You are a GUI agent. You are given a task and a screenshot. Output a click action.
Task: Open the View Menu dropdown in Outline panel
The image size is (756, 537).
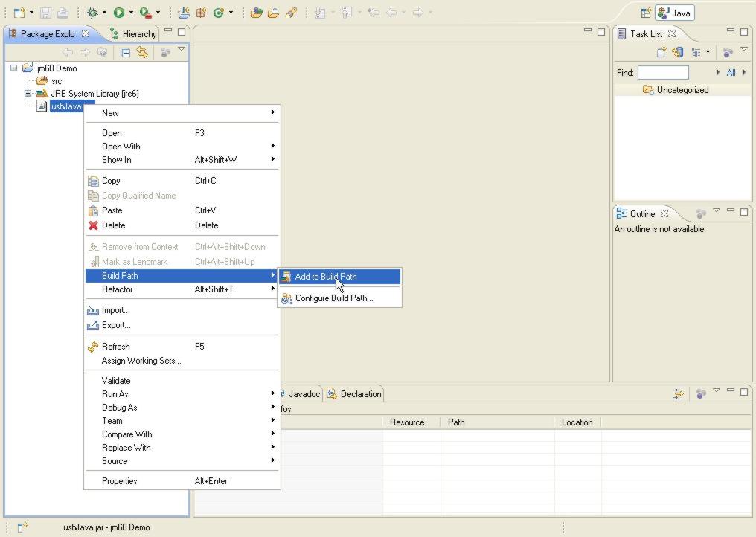tap(717, 213)
